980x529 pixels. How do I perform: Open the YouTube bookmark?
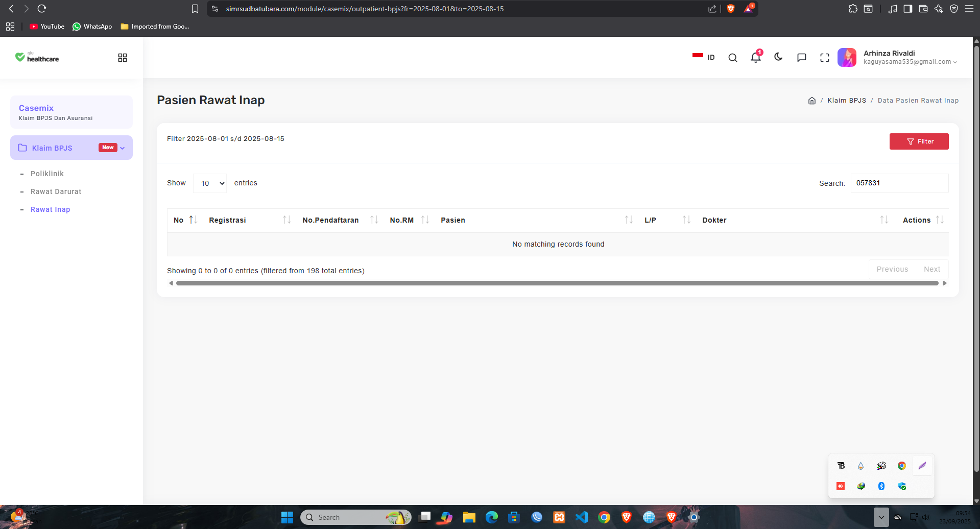tap(47, 27)
